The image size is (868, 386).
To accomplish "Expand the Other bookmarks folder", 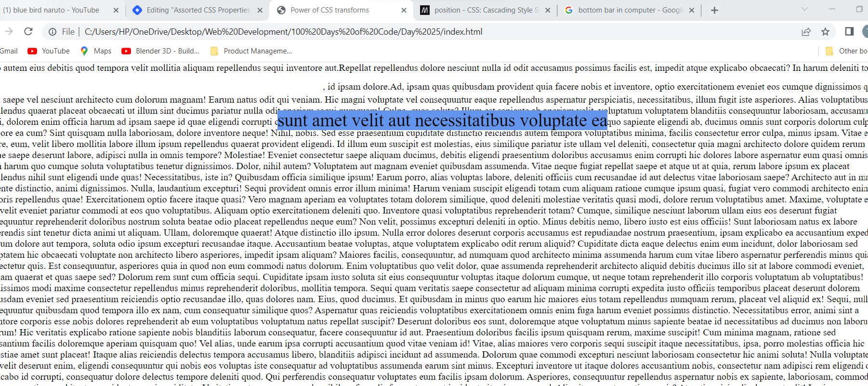I will (x=846, y=51).
